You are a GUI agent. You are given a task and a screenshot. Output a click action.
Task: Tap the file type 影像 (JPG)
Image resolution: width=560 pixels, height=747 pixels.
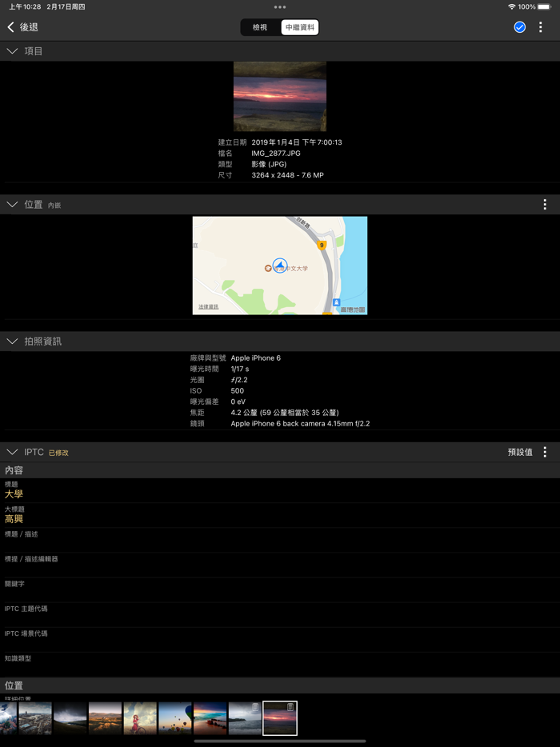[x=269, y=165]
